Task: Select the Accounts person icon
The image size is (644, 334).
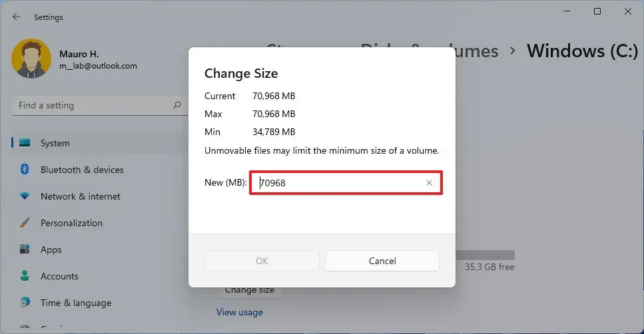Action: tap(25, 276)
